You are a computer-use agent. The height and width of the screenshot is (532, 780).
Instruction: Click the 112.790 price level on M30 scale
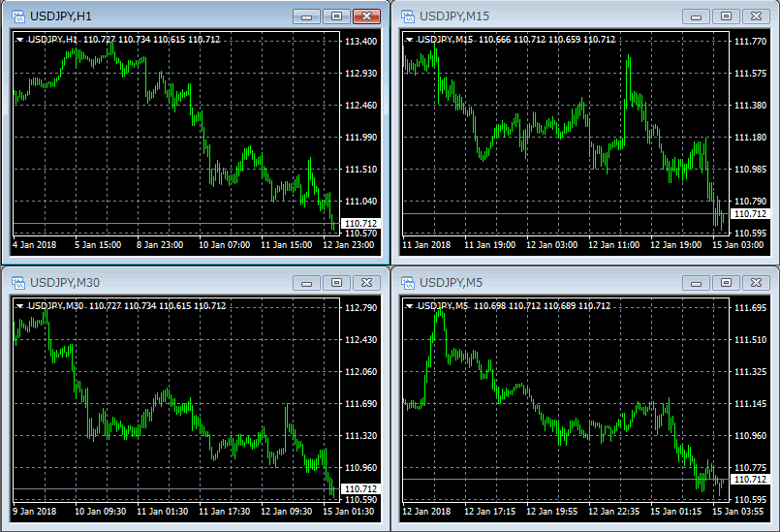361,307
